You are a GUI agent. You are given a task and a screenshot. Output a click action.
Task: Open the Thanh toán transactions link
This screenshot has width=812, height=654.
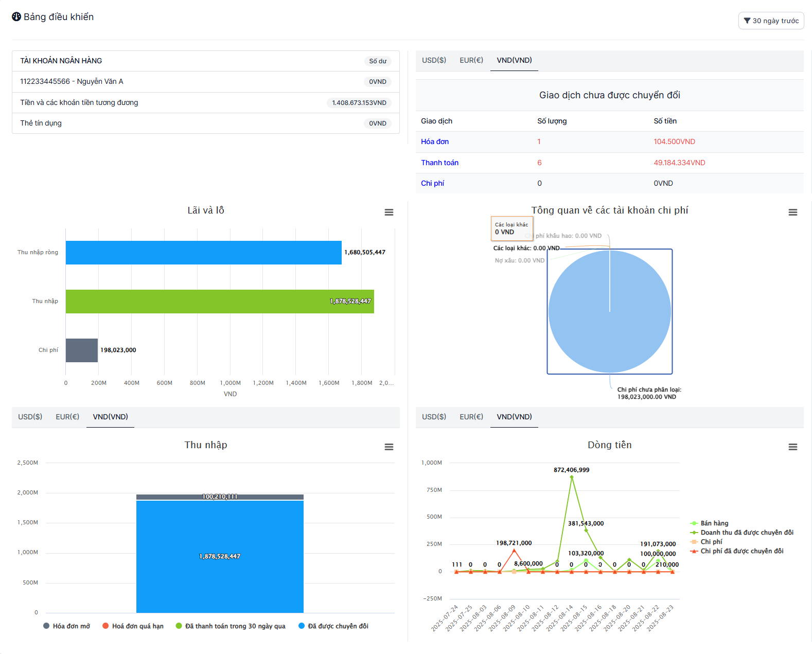coord(439,163)
